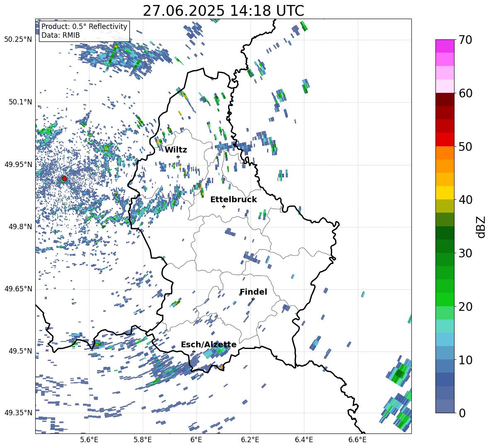The width and height of the screenshot is (491, 448).
Task: Pick the orange colorbar segment below 50
Action: tap(445, 153)
